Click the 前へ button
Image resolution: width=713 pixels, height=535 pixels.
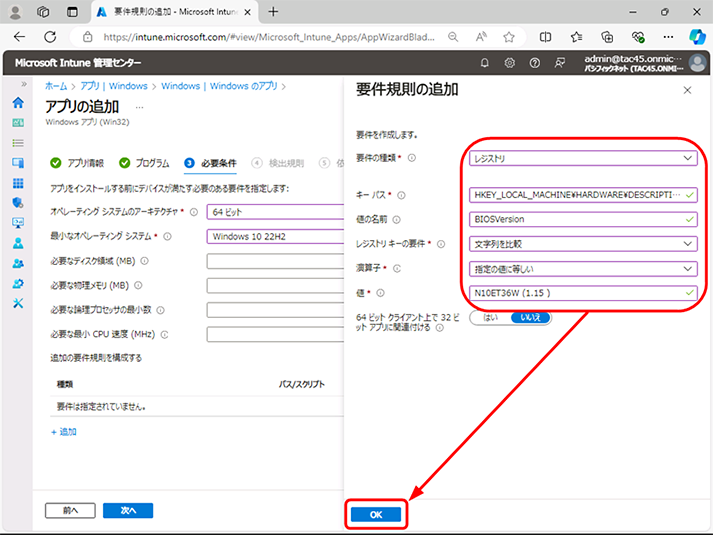pos(70,510)
